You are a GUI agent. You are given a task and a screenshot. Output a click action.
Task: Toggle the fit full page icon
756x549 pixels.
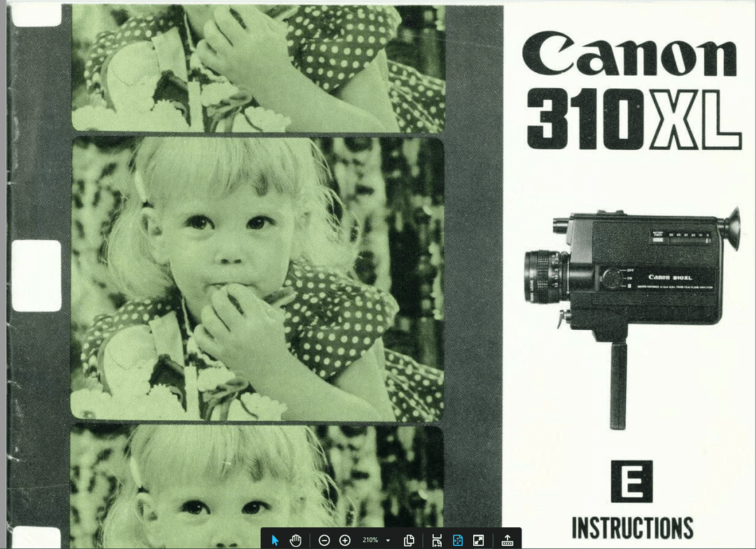458,540
